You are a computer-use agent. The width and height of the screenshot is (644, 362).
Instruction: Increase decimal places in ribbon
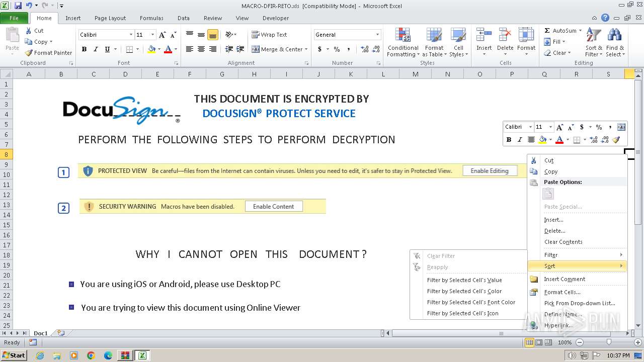point(364,49)
